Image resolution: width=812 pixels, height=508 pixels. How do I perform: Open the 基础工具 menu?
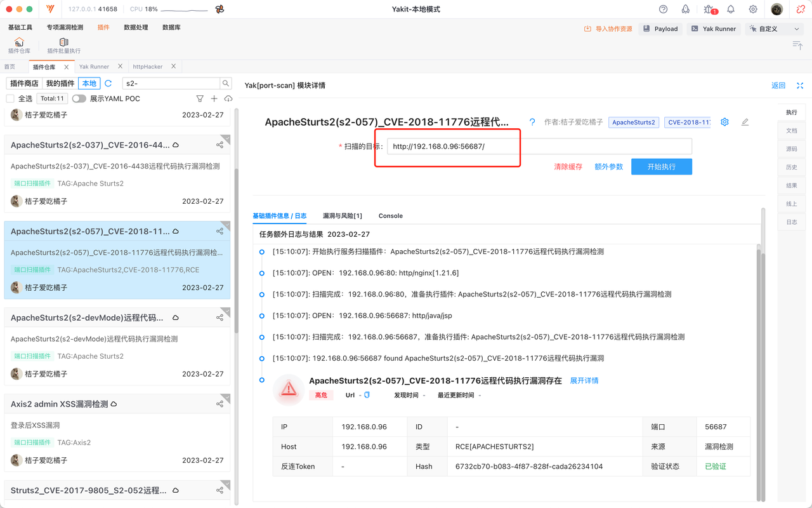(x=20, y=28)
